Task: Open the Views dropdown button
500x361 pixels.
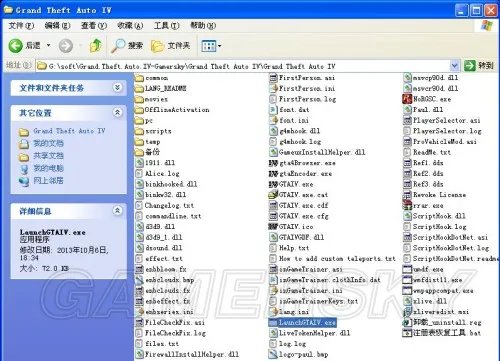Action: tap(211, 46)
